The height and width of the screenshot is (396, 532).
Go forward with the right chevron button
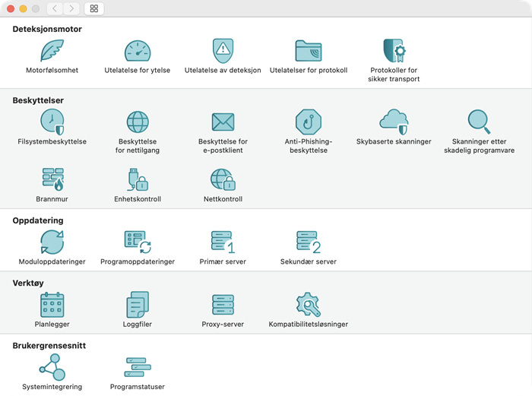pyautogui.click(x=71, y=8)
